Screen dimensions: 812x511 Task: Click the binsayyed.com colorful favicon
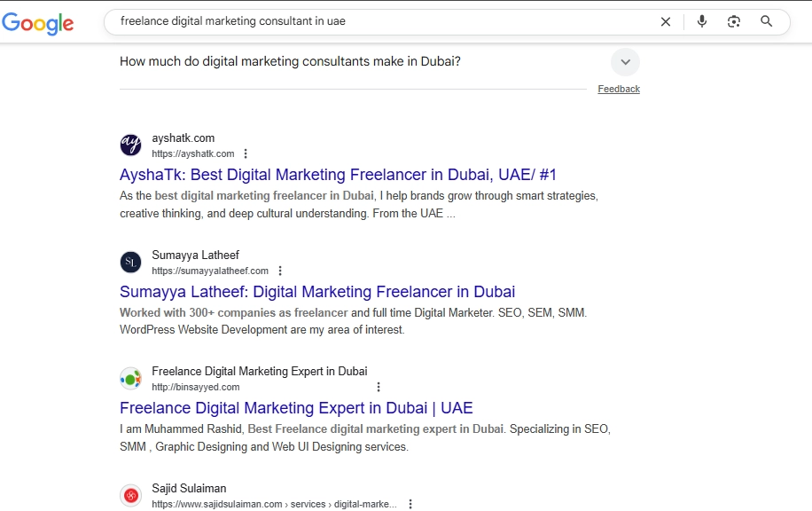131,378
